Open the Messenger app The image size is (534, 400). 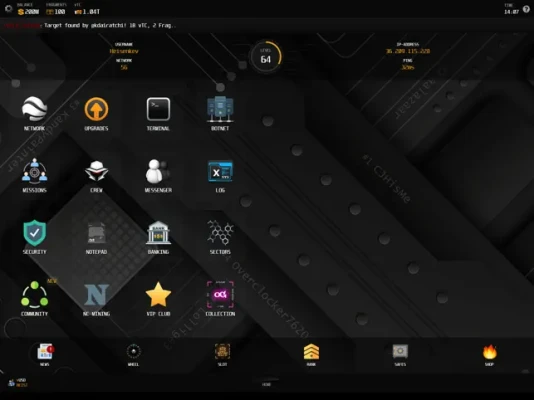158,171
